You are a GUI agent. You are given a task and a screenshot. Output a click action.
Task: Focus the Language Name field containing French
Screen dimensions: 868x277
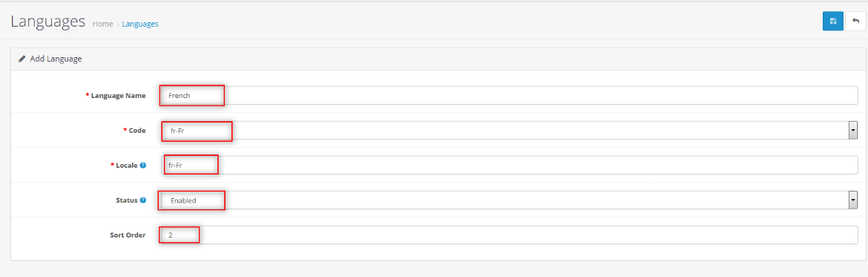click(x=509, y=95)
